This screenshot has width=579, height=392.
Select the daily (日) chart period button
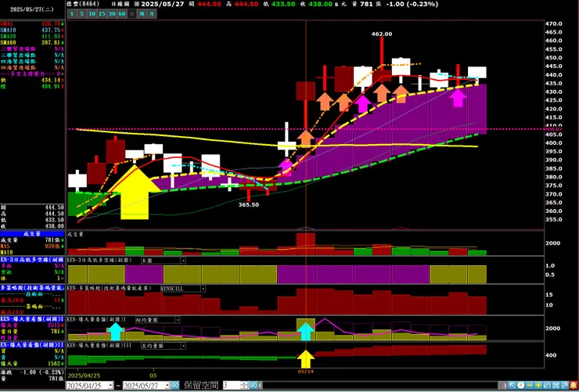point(132,14)
